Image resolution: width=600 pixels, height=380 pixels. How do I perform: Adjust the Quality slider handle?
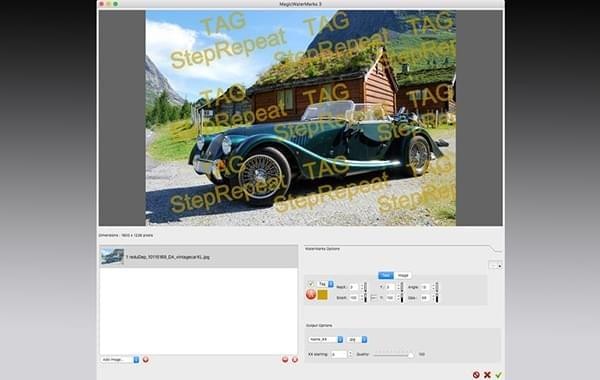(411, 355)
